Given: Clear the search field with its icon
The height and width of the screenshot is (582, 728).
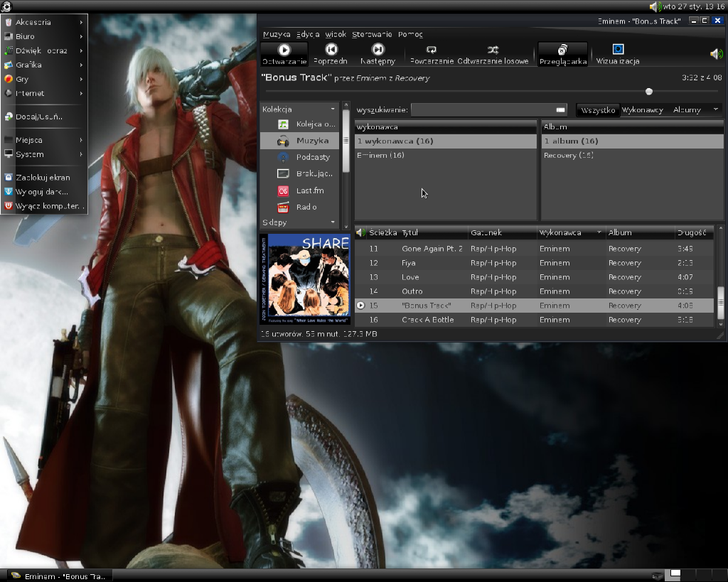Looking at the screenshot, I should (560, 110).
